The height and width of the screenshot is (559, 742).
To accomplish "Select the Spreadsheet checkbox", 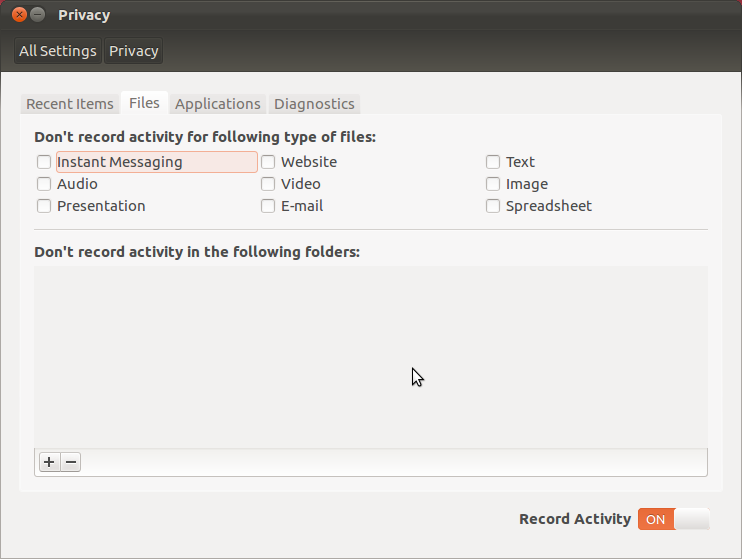I will pyautogui.click(x=493, y=206).
